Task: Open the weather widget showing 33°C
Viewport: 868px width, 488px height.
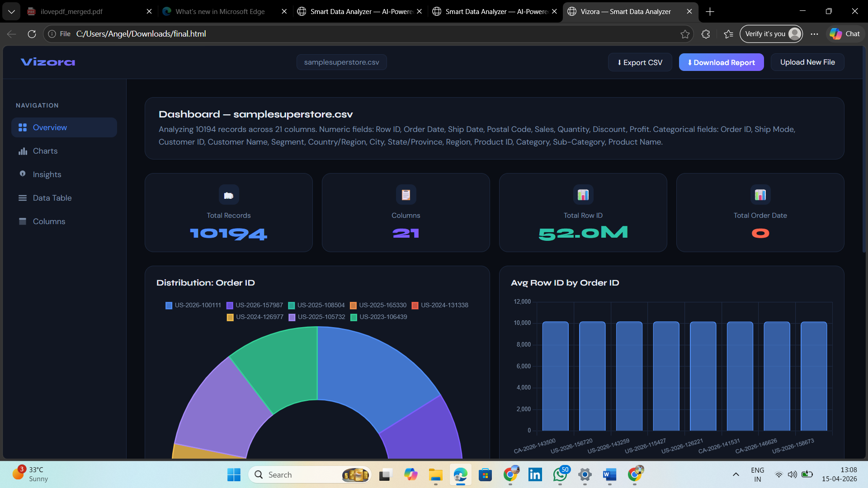Action: (31, 474)
